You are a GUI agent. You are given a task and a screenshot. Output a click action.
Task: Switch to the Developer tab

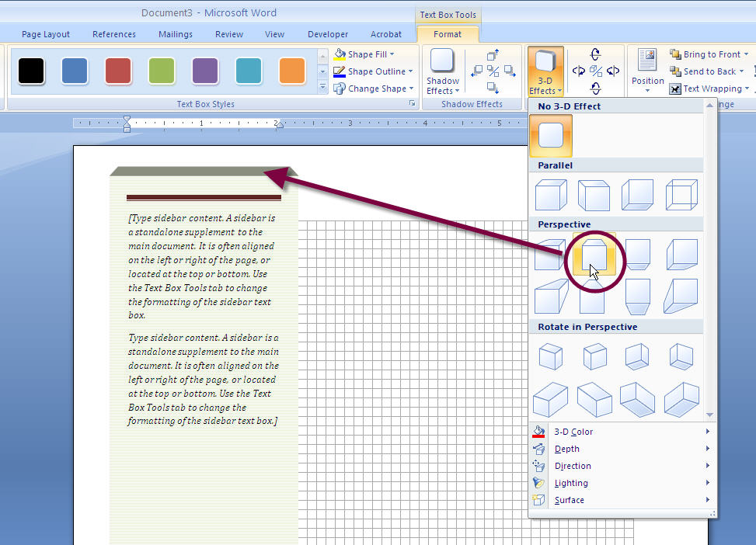pos(327,34)
